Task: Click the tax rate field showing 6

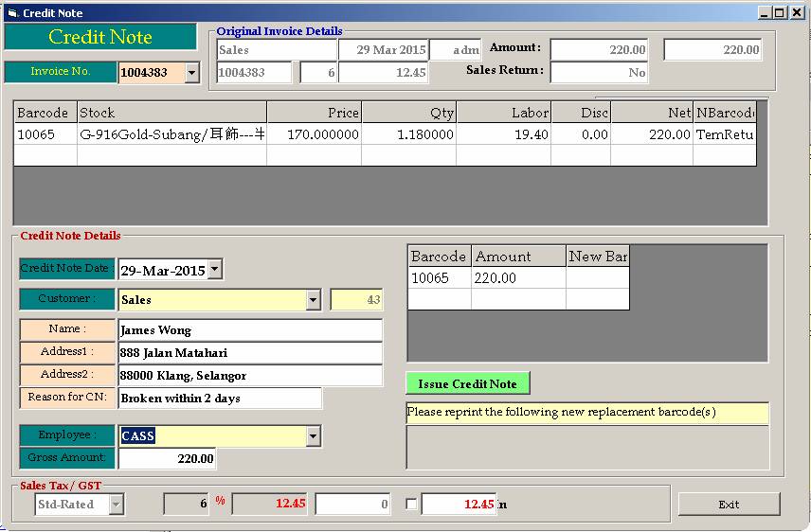Action: (x=187, y=504)
